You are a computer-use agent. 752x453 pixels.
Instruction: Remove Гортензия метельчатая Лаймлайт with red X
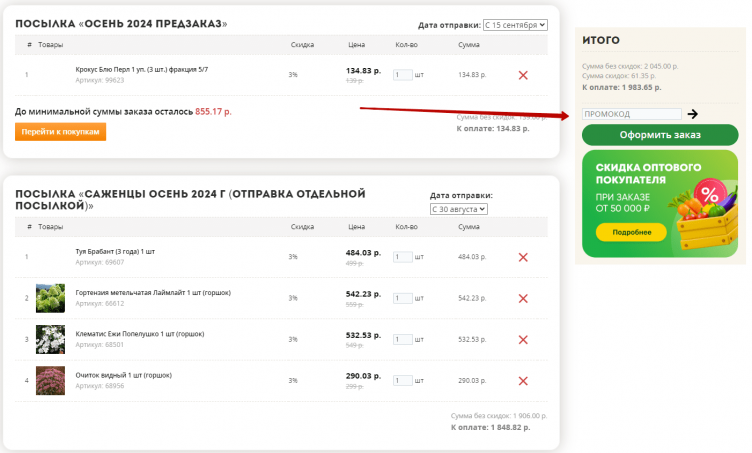tap(523, 298)
